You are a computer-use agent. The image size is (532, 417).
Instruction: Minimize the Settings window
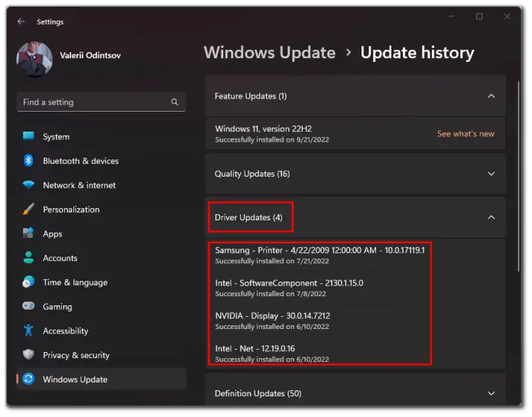click(451, 16)
